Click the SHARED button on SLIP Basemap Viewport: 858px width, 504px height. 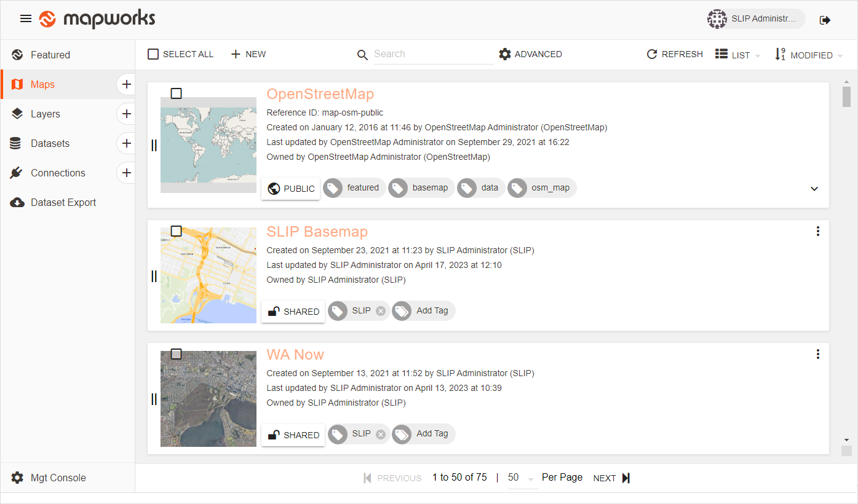pos(293,312)
